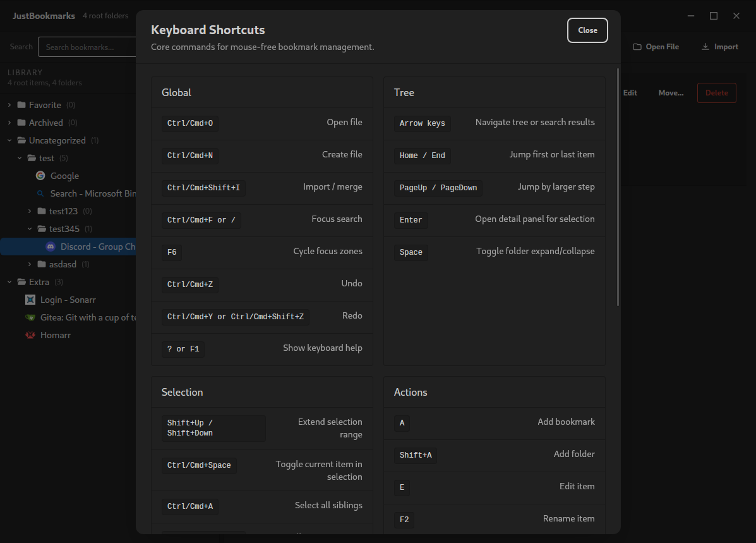
Task: Expand the Favorite folder chevron
Action: pos(9,105)
